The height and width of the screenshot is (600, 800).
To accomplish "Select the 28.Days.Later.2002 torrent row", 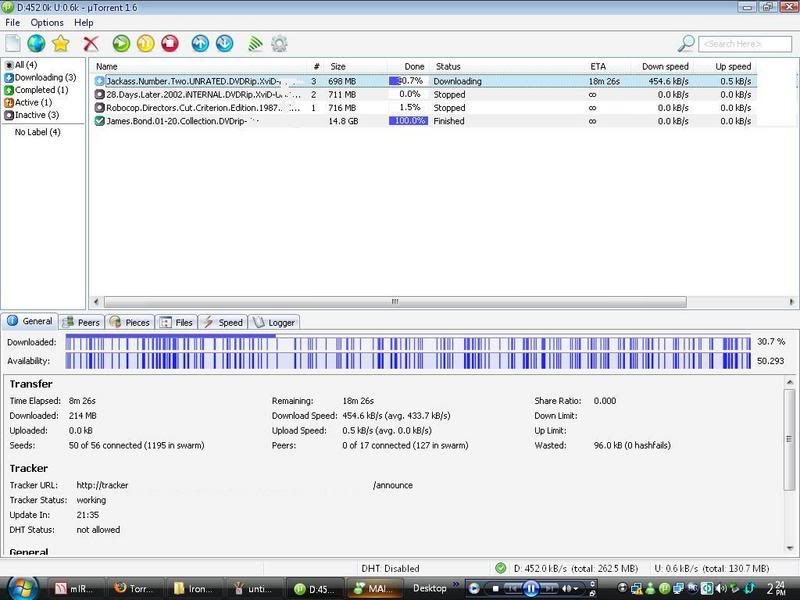I will [424, 94].
